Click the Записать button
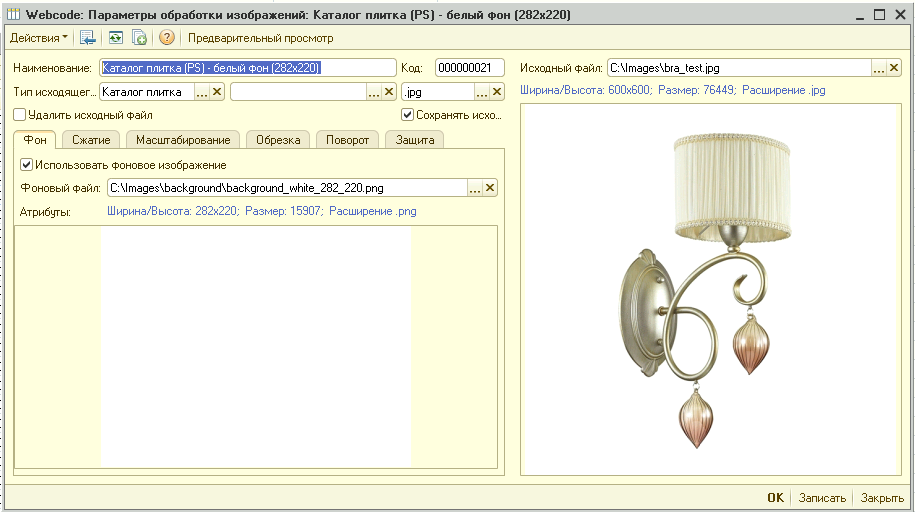Viewport: 915px width, 512px height. tap(822, 498)
